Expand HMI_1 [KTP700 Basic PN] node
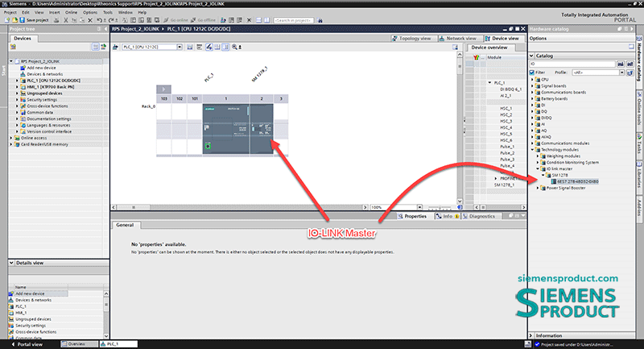This screenshot has height=349, width=644. (x=17, y=87)
